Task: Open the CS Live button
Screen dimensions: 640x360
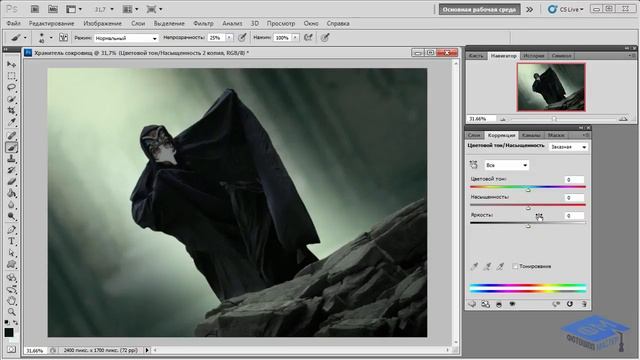Action: [566, 9]
